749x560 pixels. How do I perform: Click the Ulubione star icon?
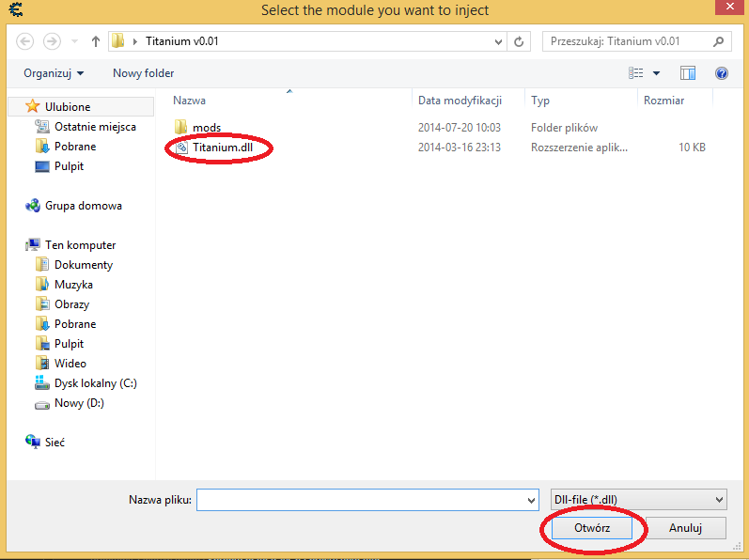pos(33,106)
